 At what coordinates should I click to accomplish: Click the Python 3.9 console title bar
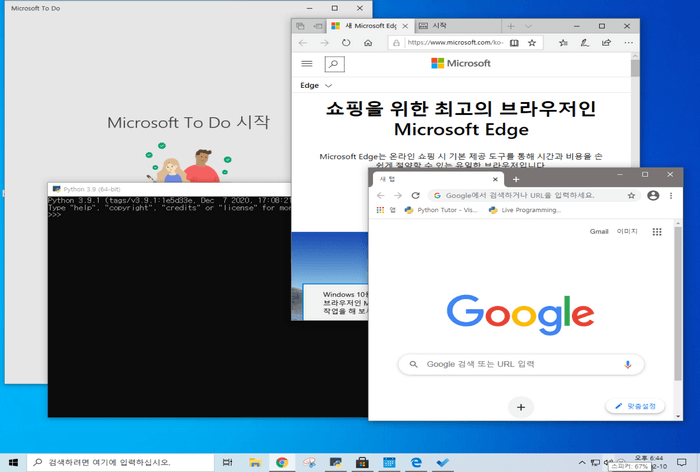click(170, 189)
